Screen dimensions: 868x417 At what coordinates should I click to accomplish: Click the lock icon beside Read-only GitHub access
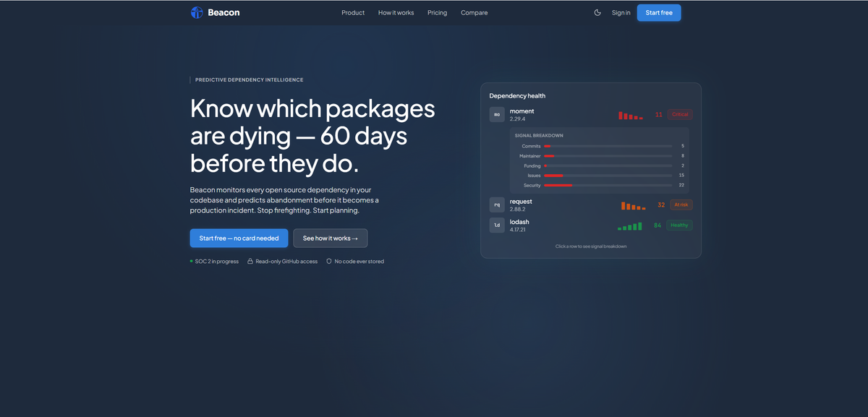click(x=250, y=262)
